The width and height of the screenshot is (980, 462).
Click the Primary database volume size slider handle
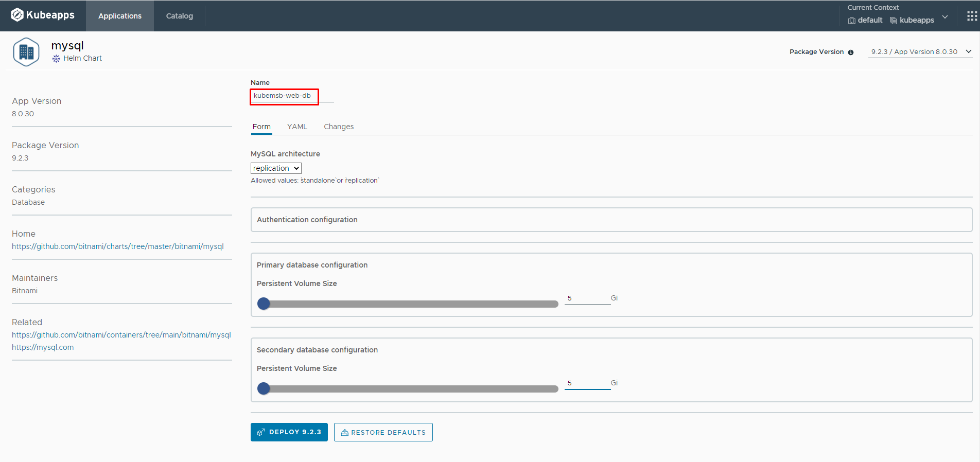[264, 304]
